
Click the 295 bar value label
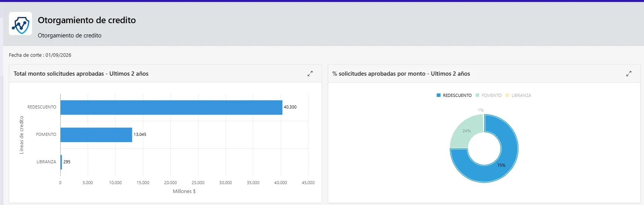[67, 162]
